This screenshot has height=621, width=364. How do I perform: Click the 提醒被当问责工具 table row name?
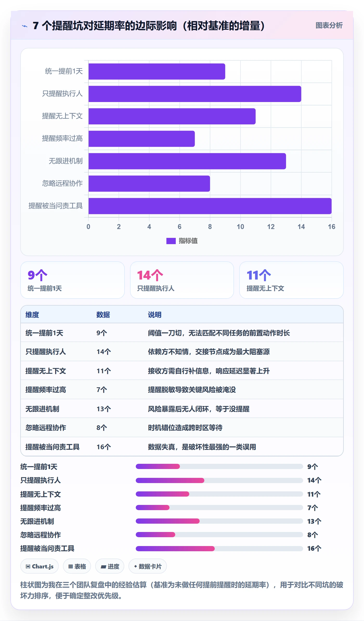pos(53,447)
